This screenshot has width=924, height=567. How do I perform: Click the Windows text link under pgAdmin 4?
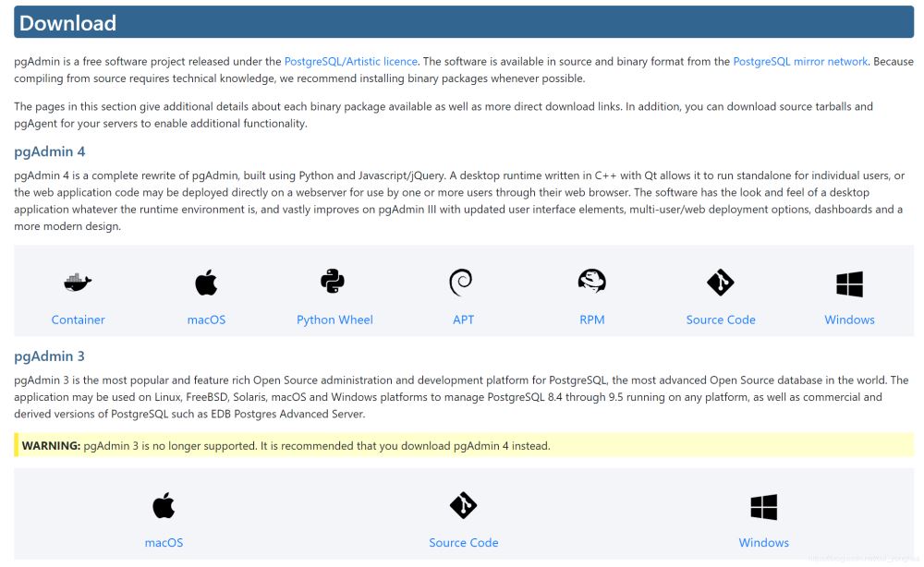(849, 320)
